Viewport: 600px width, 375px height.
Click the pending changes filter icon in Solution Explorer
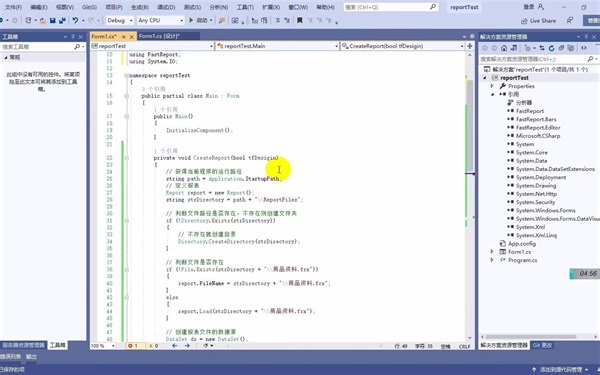(x=528, y=48)
